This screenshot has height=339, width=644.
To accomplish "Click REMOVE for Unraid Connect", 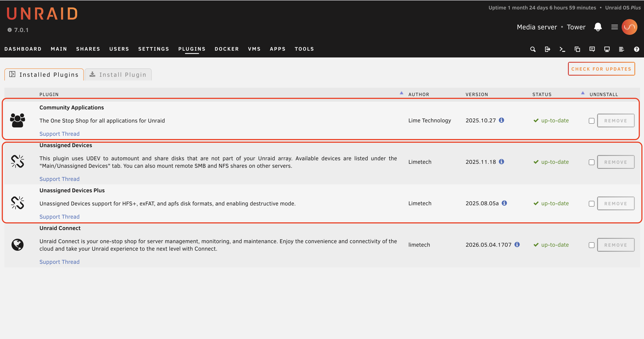I will pyautogui.click(x=616, y=245).
